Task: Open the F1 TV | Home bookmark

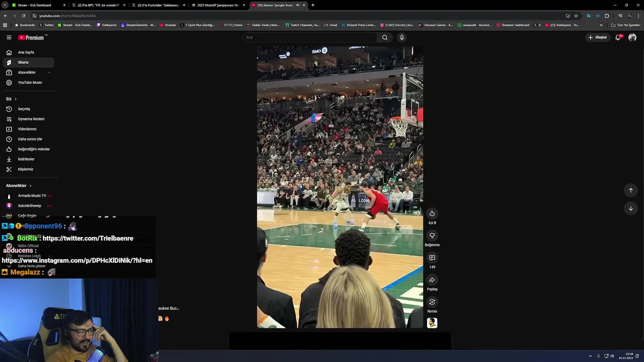Action: 231,25
